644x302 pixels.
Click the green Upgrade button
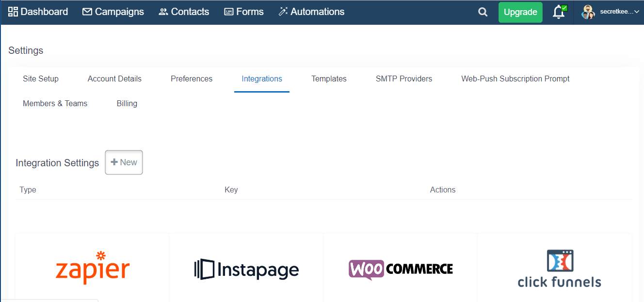click(x=520, y=12)
